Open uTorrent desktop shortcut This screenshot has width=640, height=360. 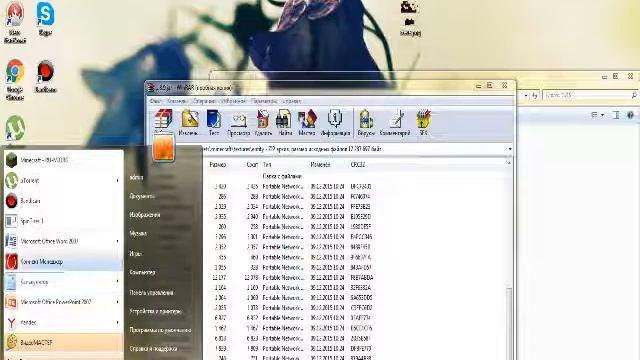pos(15,128)
